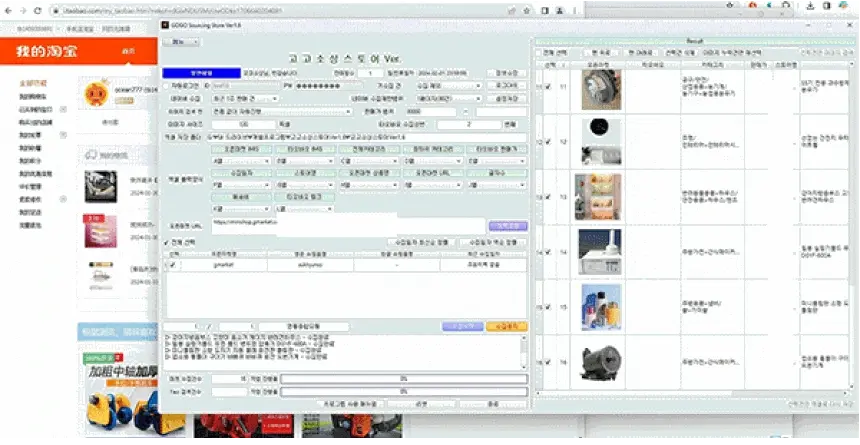Open the browser downloads icon

pyautogui.click(x=811, y=6)
